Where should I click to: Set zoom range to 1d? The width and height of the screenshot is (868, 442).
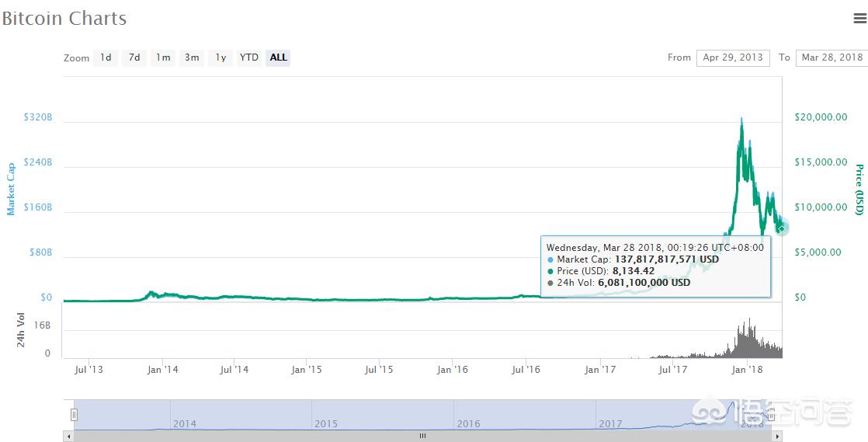106,57
